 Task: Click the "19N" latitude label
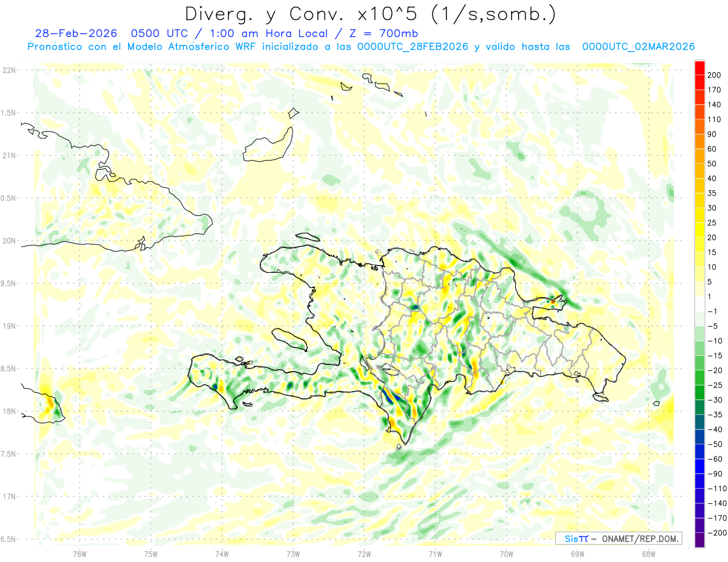coord(9,326)
